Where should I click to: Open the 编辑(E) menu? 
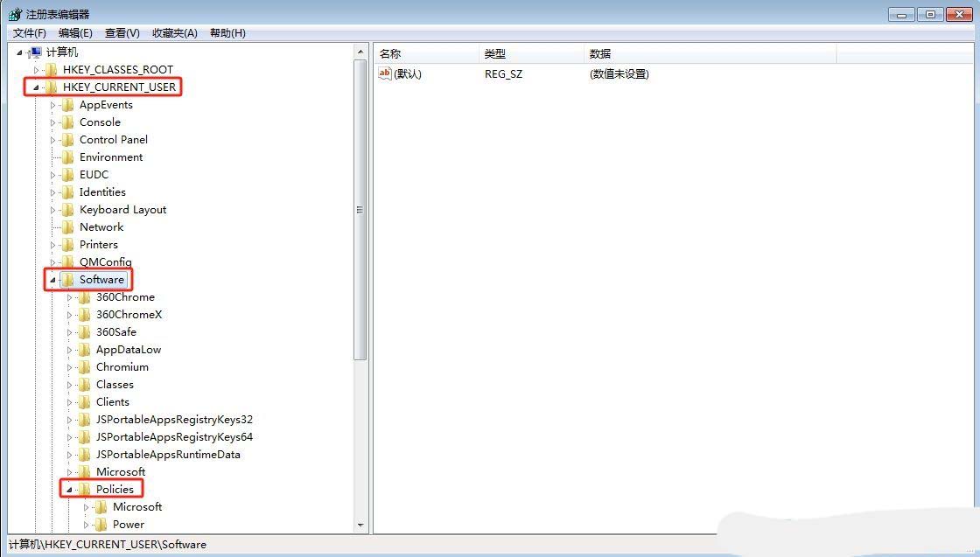75,33
